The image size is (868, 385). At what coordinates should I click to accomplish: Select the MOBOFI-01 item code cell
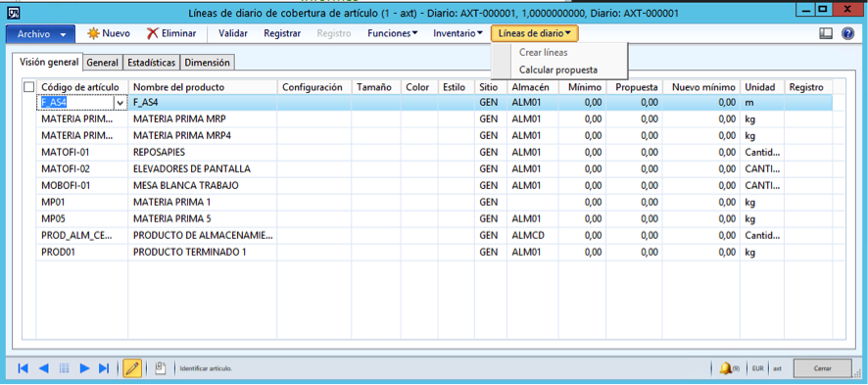coord(82,185)
